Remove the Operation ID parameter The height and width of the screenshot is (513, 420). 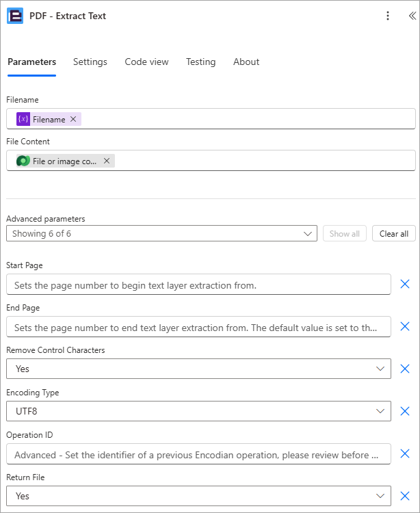coord(405,453)
